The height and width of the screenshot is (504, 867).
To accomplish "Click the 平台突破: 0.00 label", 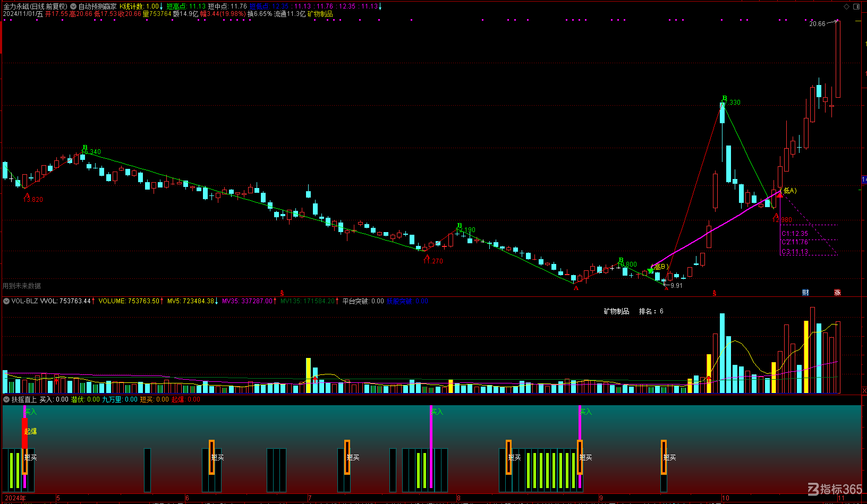I will (363, 301).
